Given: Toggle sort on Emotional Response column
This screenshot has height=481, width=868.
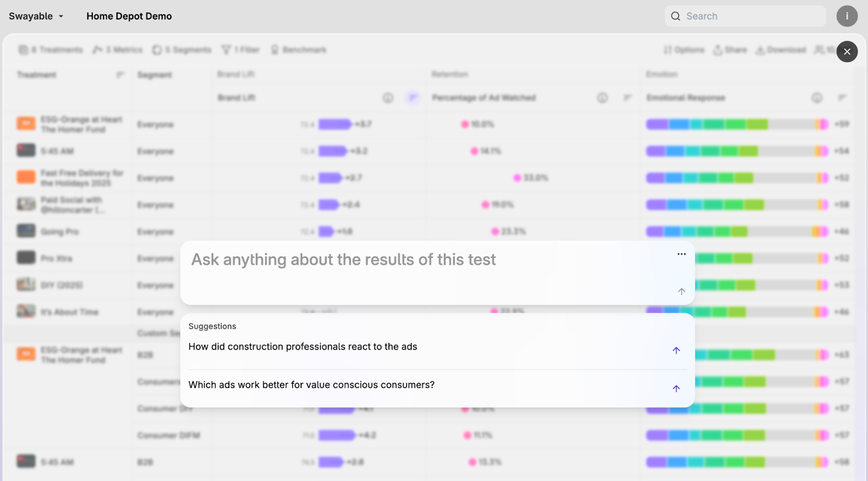Looking at the screenshot, I should 842,98.
